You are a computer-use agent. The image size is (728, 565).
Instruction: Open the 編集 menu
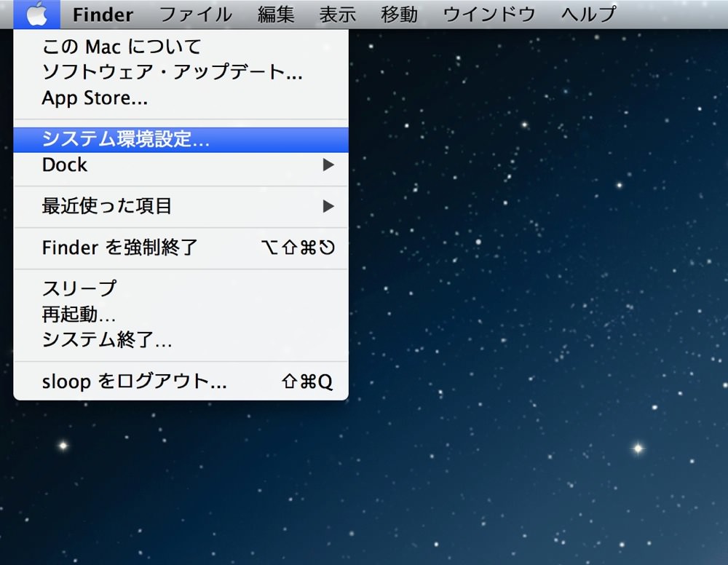click(276, 15)
